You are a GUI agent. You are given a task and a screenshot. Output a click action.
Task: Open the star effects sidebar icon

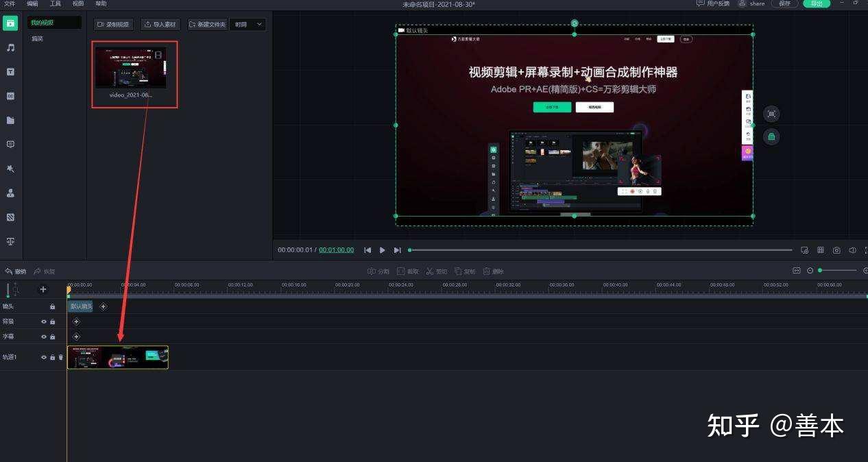click(10, 169)
